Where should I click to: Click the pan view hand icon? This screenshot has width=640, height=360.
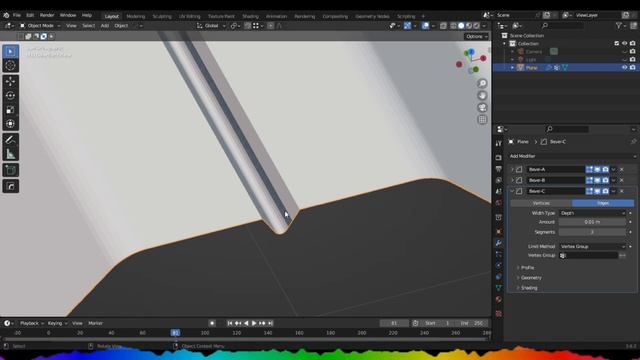pyautogui.click(x=482, y=96)
